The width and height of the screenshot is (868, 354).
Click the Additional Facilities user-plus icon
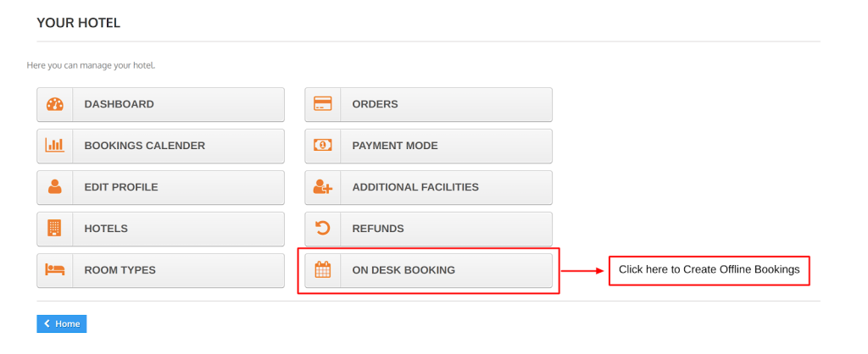323,187
